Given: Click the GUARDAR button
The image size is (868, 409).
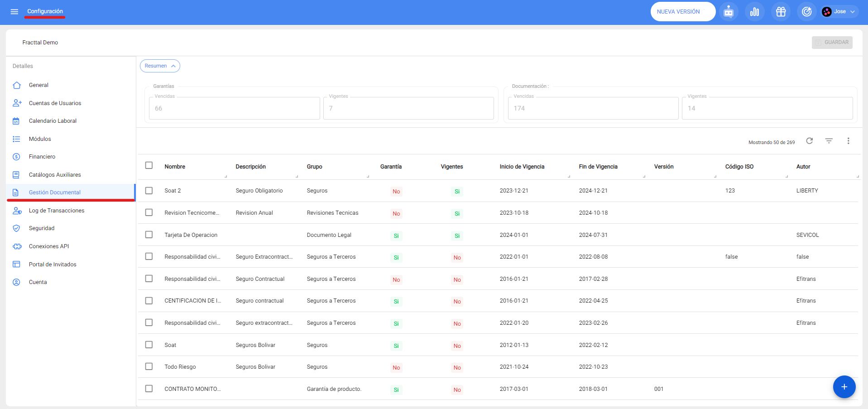Looking at the screenshot, I should coord(832,43).
